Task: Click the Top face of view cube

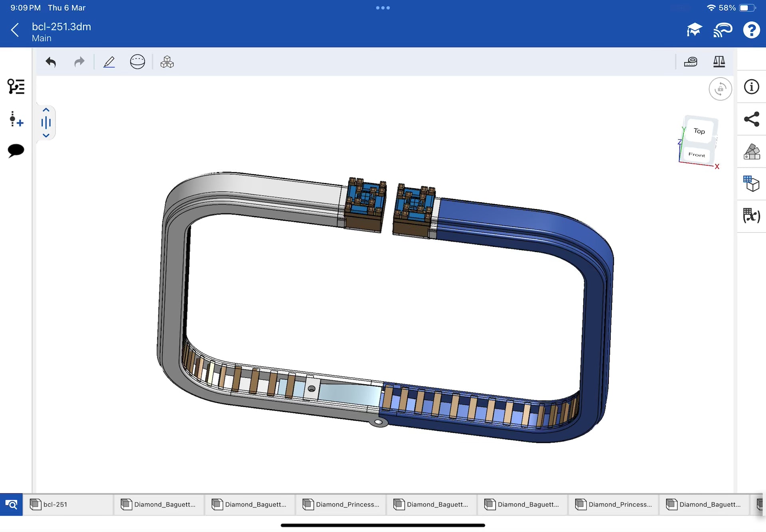Action: [x=699, y=131]
